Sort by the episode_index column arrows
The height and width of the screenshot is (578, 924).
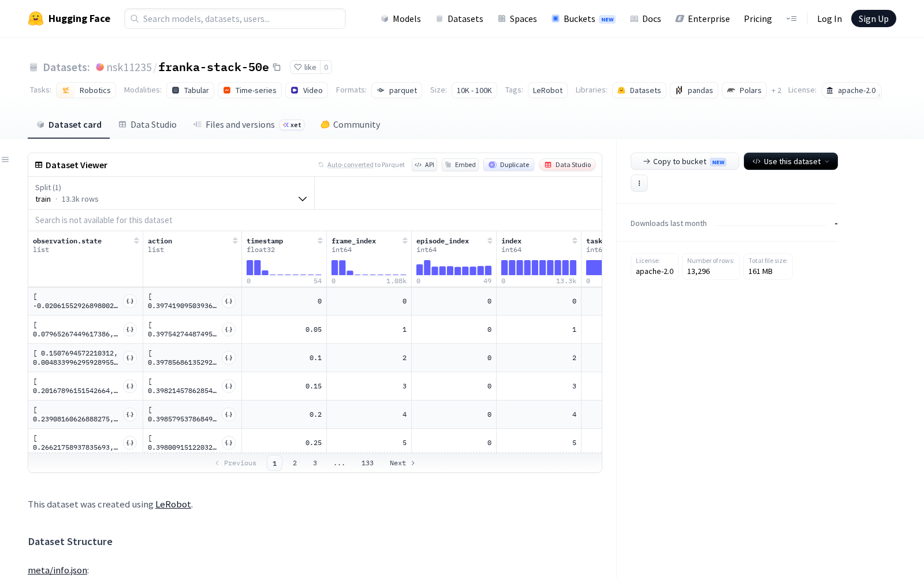[490, 241]
